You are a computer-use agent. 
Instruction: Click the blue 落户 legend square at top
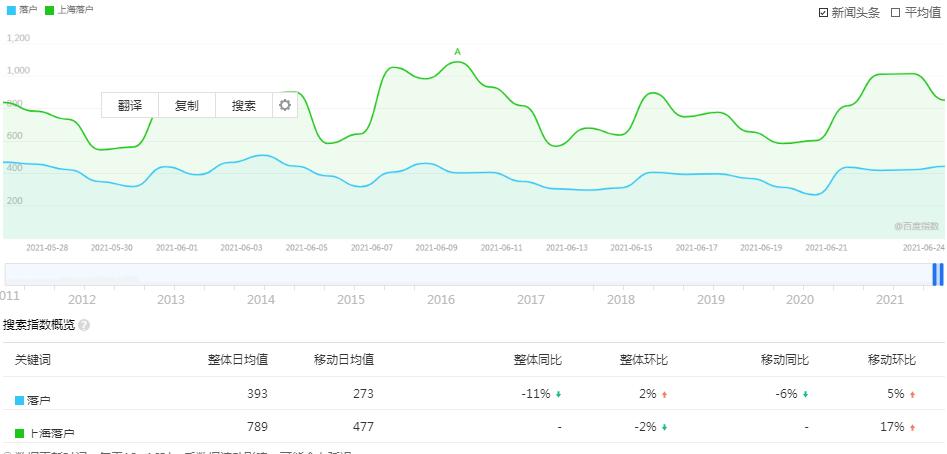pyautogui.click(x=11, y=10)
